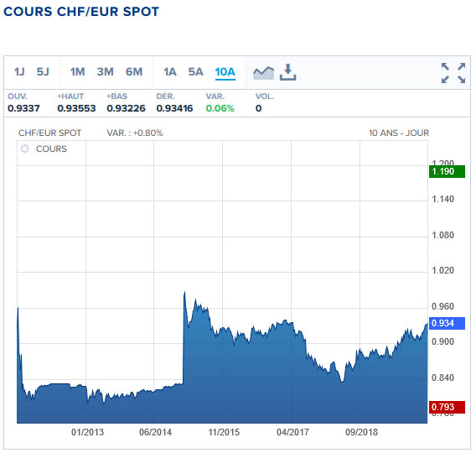The width and height of the screenshot is (476, 453).
Task: Click the 1.020 axis value
Action: 443,270
